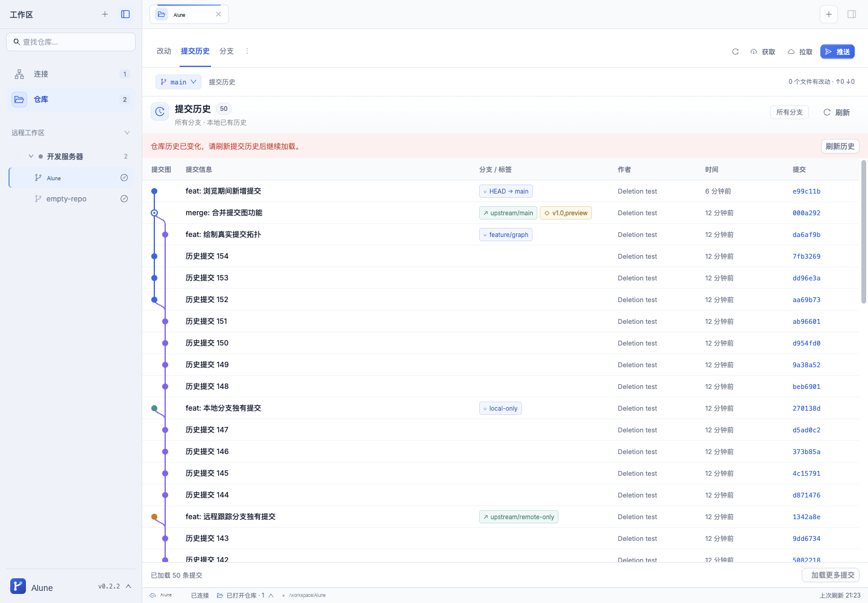Select the 仓库 folder icon
Screen dimensions: 868x603
tap(19, 99)
